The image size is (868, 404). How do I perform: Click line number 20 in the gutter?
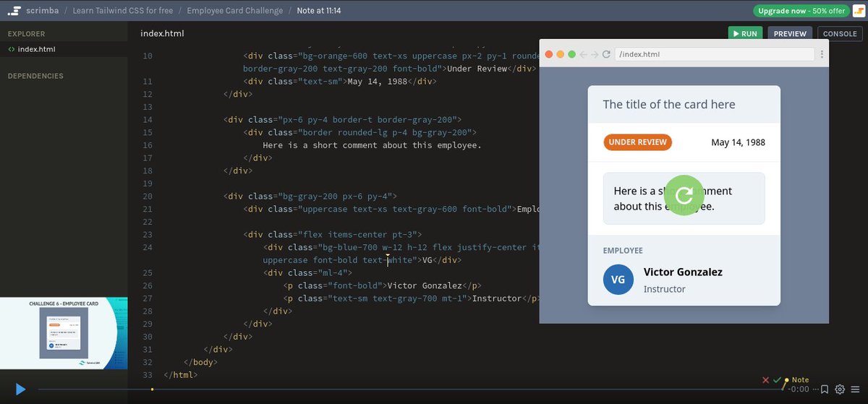pyautogui.click(x=148, y=196)
